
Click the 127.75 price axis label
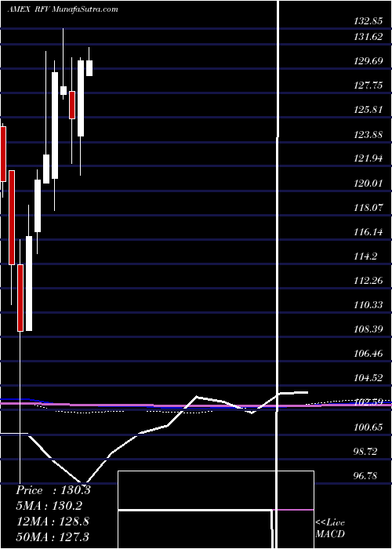[x=368, y=85]
